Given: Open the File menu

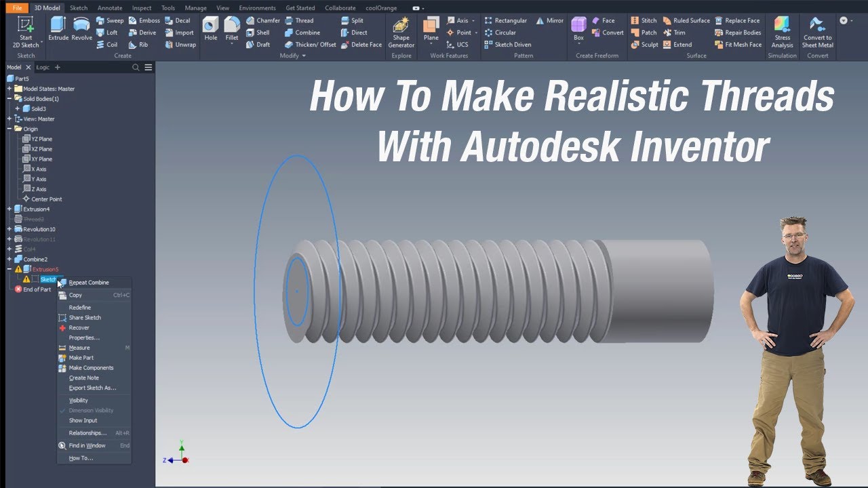Looking at the screenshot, I should click(17, 8).
